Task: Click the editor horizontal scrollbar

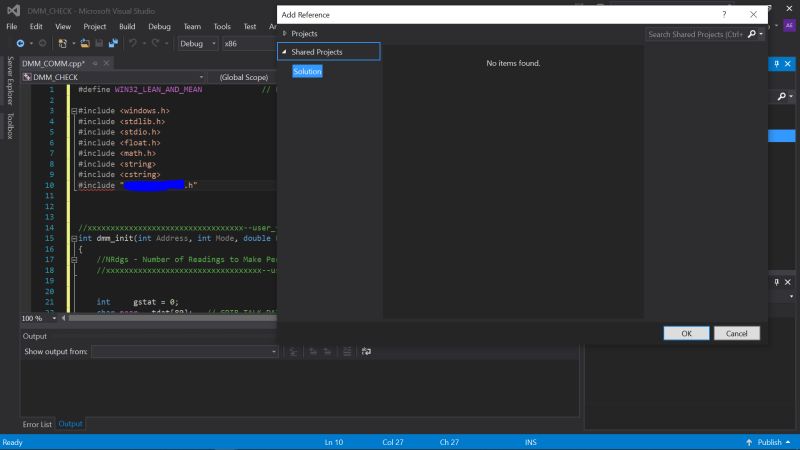Action: pyautogui.click(x=172, y=318)
